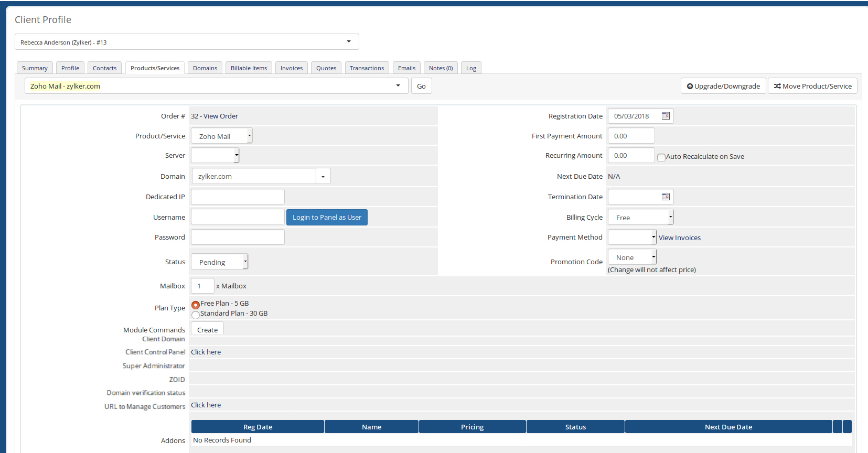Click the Domain zylker.com text field
Screen dimensions: 868x453
point(254,176)
